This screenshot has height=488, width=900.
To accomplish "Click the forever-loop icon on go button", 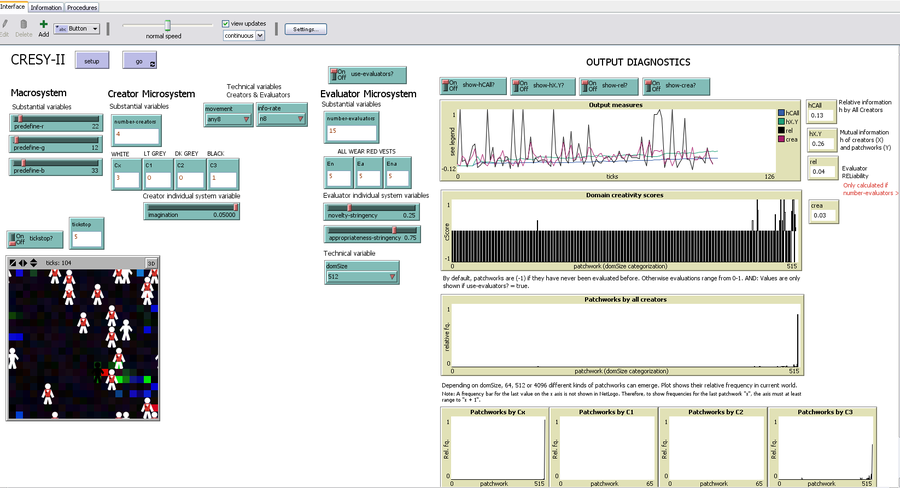I will (x=152, y=64).
